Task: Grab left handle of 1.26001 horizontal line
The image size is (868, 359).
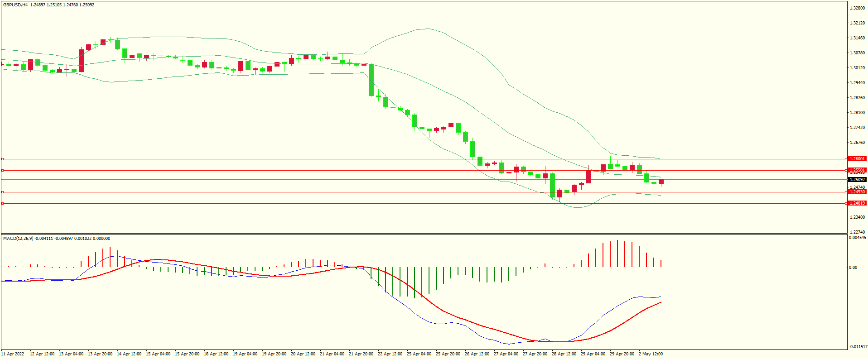Action: tap(2, 159)
